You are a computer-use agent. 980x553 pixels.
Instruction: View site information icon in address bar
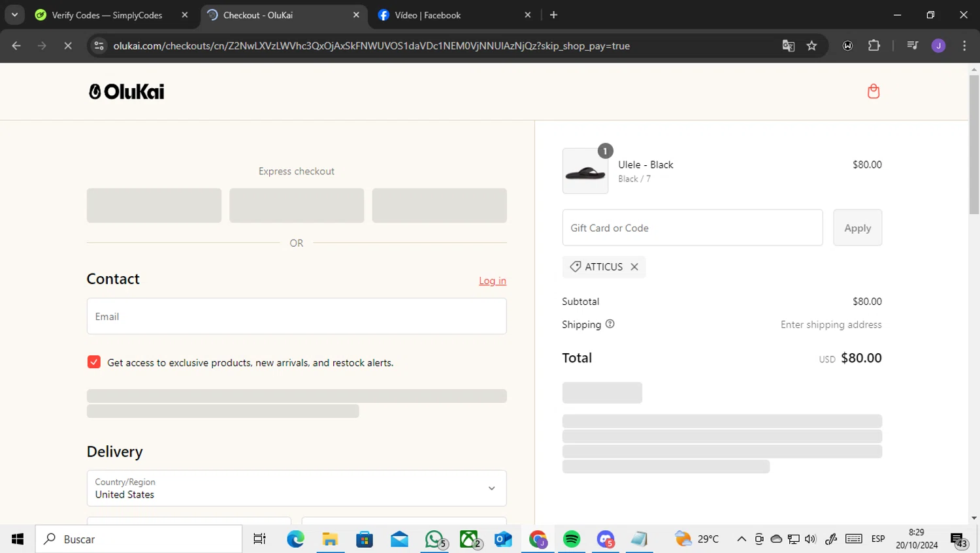99,46
